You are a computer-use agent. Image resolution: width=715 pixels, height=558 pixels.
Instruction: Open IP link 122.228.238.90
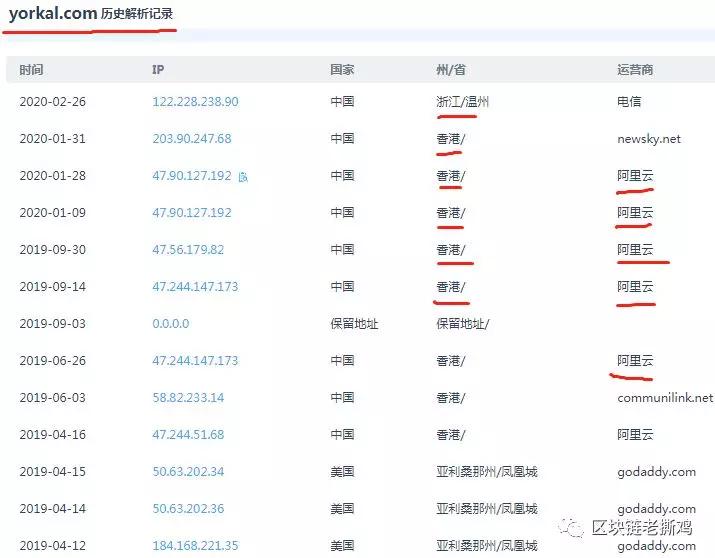[x=195, y=102]
